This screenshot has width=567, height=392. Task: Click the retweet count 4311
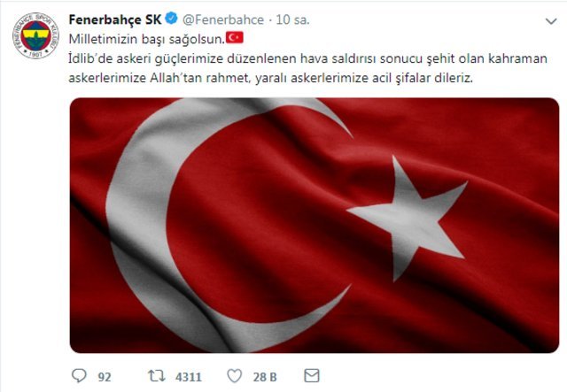point(189,377)
